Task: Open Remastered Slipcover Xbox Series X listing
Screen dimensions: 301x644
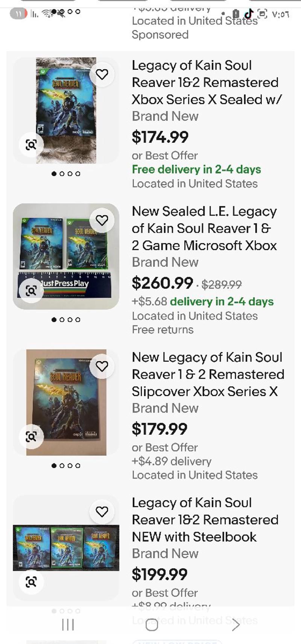Action: (208, 374)
